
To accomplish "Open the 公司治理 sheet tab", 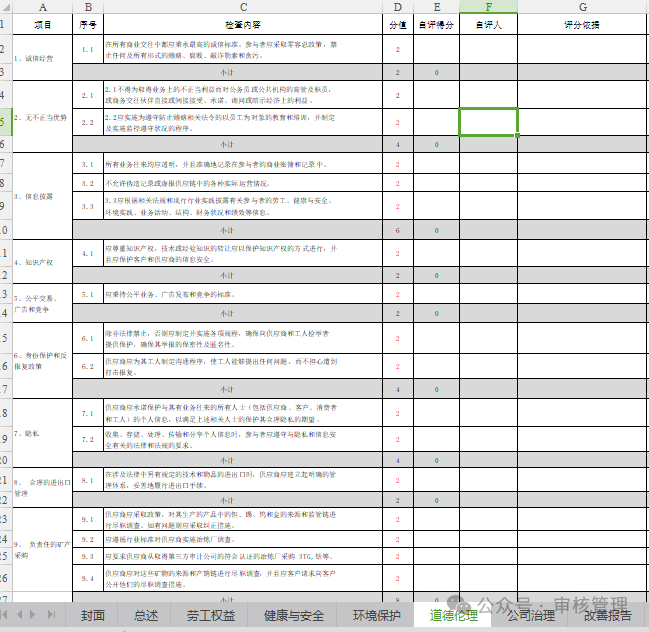I will click(x=530, y=615).
